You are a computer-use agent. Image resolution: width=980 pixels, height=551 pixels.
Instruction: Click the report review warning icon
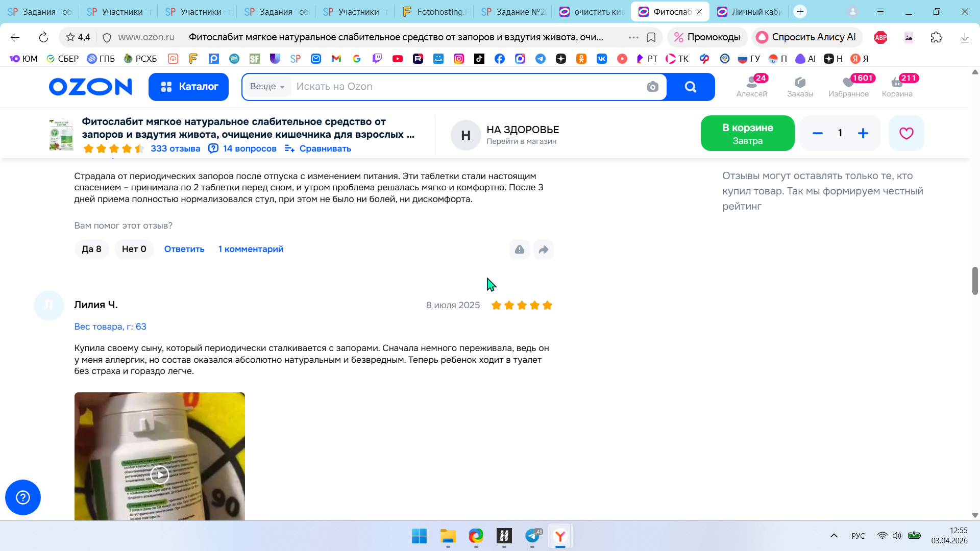519,249
